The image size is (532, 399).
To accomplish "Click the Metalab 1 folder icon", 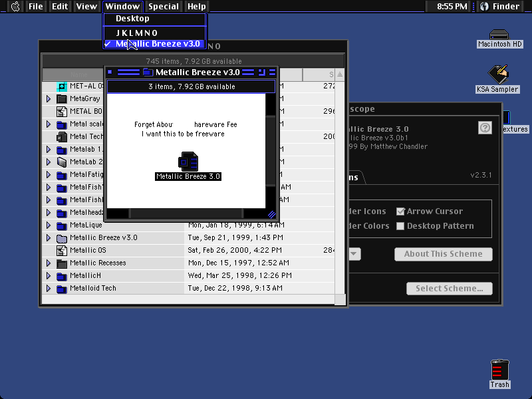I will [61, 150].
